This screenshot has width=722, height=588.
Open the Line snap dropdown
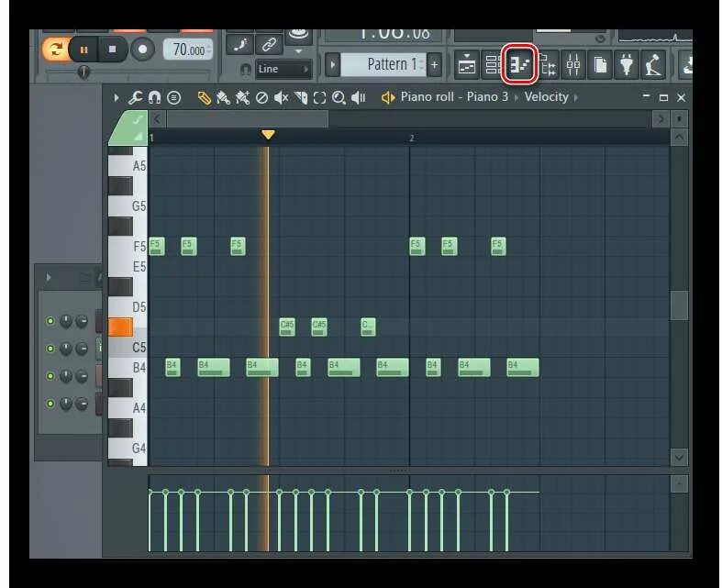[283, 69]
